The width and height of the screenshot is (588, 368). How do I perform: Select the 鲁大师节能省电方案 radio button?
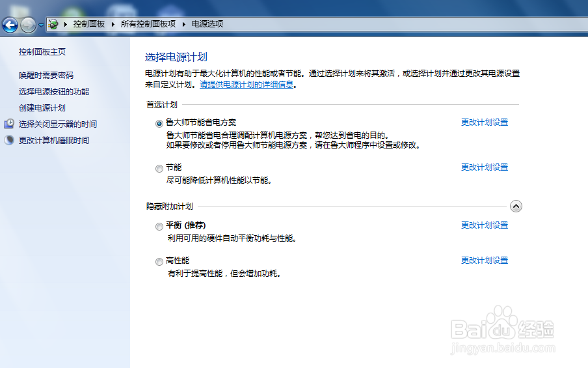tap(159, 124)
